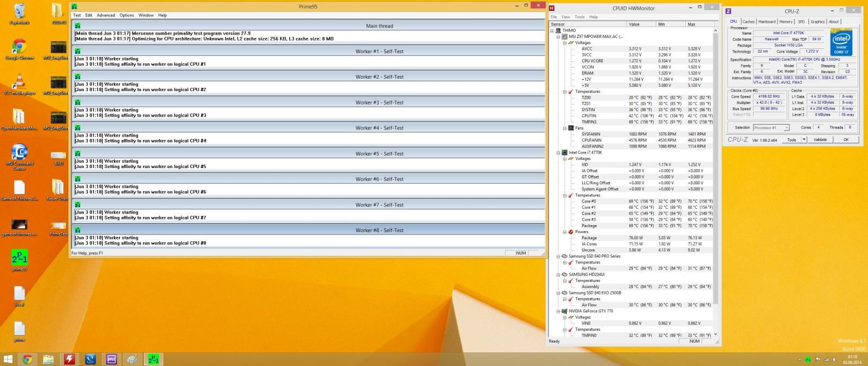Collapse the Powers section in HWMonitor
868x366 pixels.
click(564, 232)
